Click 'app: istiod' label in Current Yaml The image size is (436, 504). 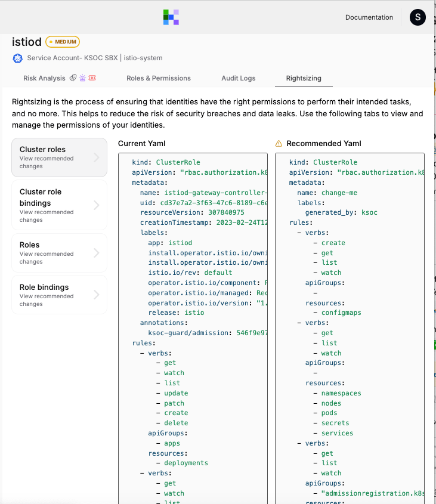[170, 243]
